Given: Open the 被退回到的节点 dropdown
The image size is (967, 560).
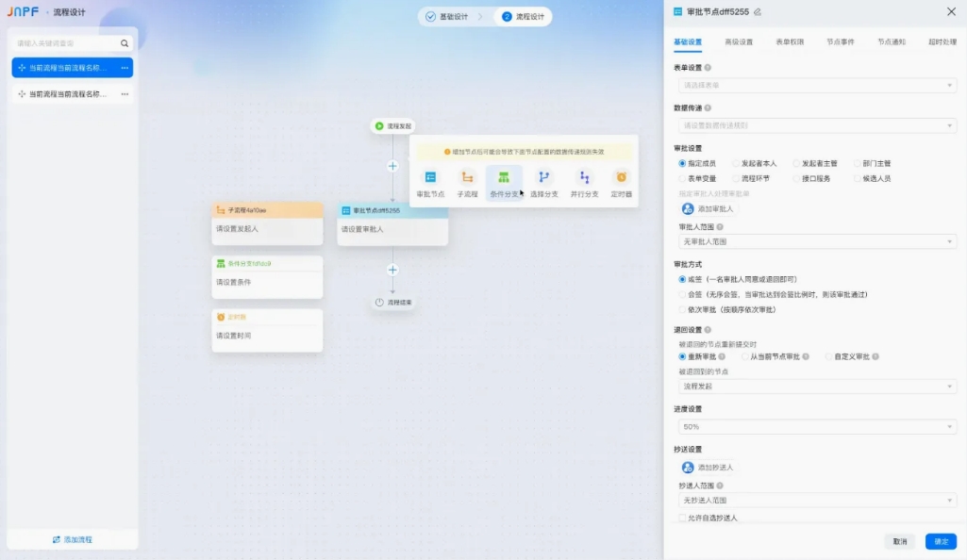Looking at the screenshot, I should pyautogui.click(x=814, y=386).
